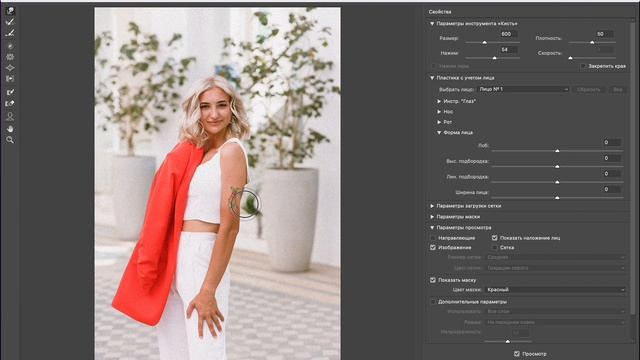640x360 pixels.
Task: Select the Reconstruct tool
Action: (x=10, y=22)
